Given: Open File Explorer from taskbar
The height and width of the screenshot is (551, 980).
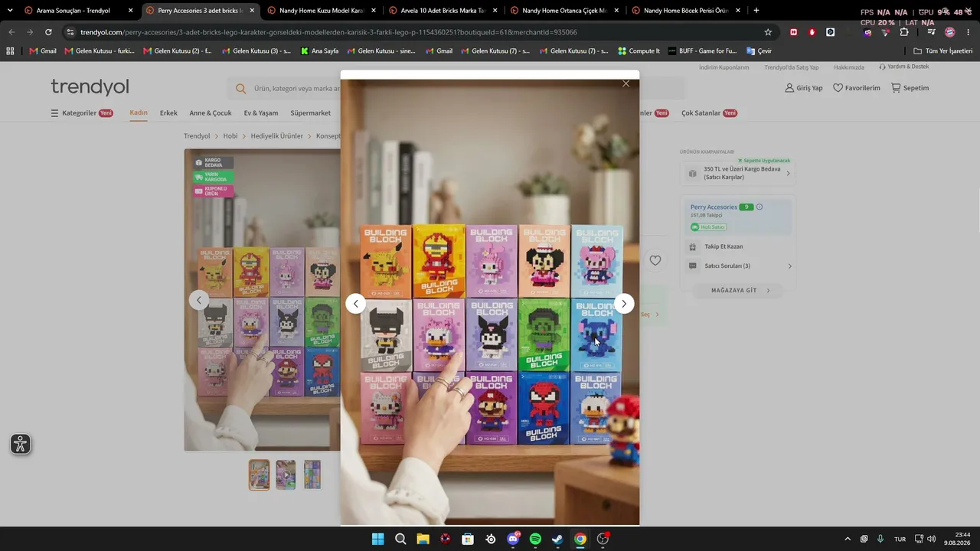Looking at the screenshot, I should (423, 539).
